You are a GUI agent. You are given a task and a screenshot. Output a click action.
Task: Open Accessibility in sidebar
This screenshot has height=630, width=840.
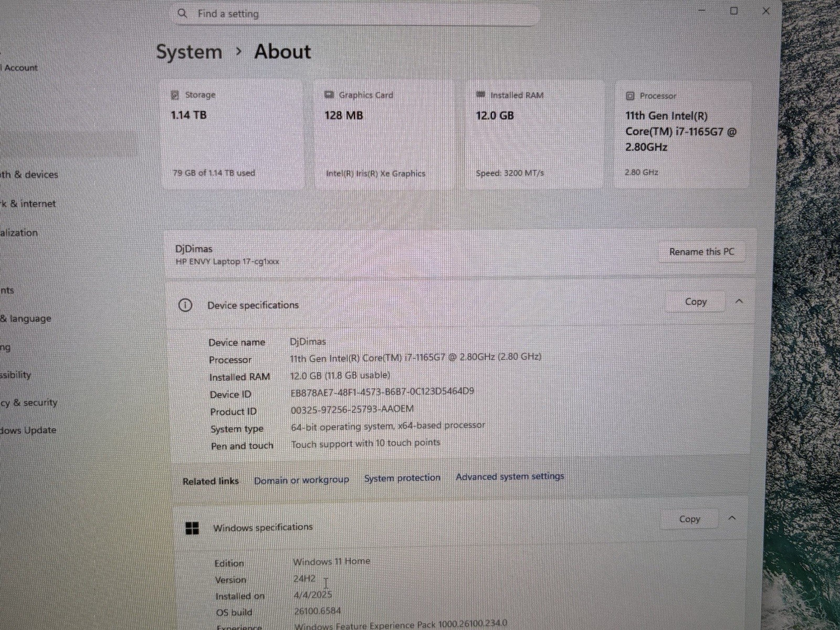16,375
